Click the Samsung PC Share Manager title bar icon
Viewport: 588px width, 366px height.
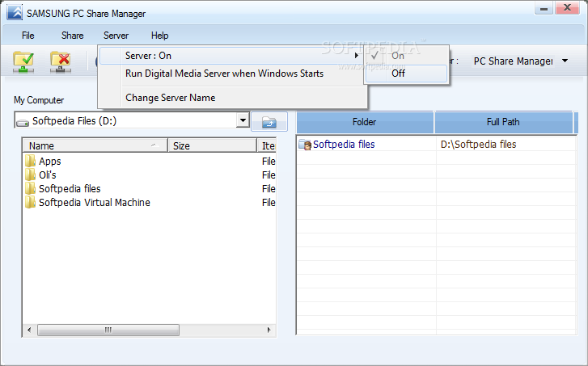point(15,12)
